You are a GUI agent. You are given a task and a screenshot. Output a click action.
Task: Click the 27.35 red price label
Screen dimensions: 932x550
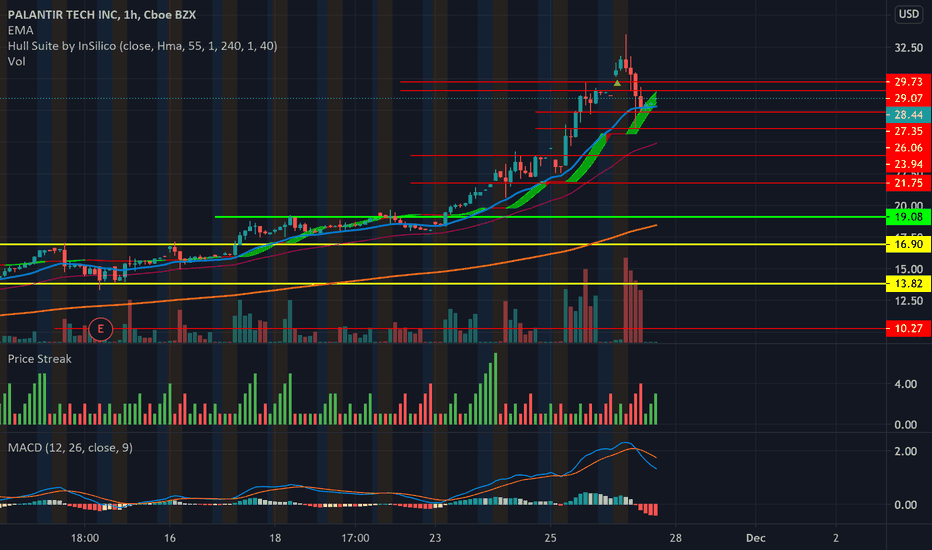click(908, 131)
